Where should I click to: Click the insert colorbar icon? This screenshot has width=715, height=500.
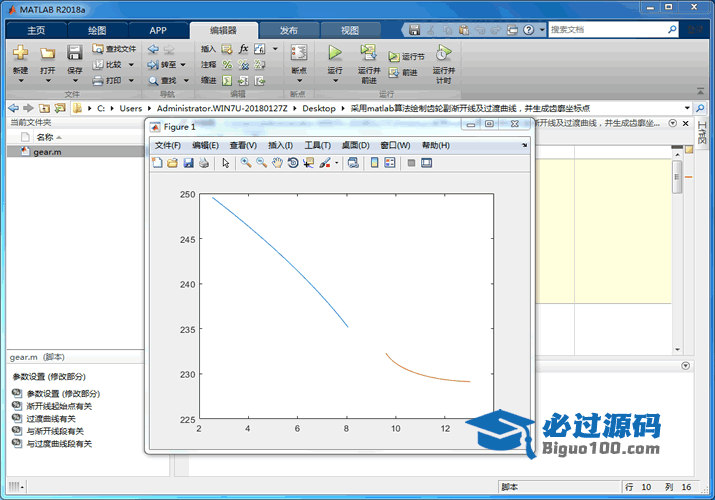[374, 163]
